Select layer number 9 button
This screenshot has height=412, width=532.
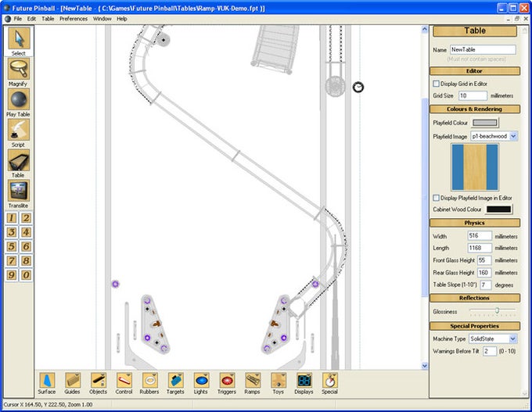coord(12,275)
